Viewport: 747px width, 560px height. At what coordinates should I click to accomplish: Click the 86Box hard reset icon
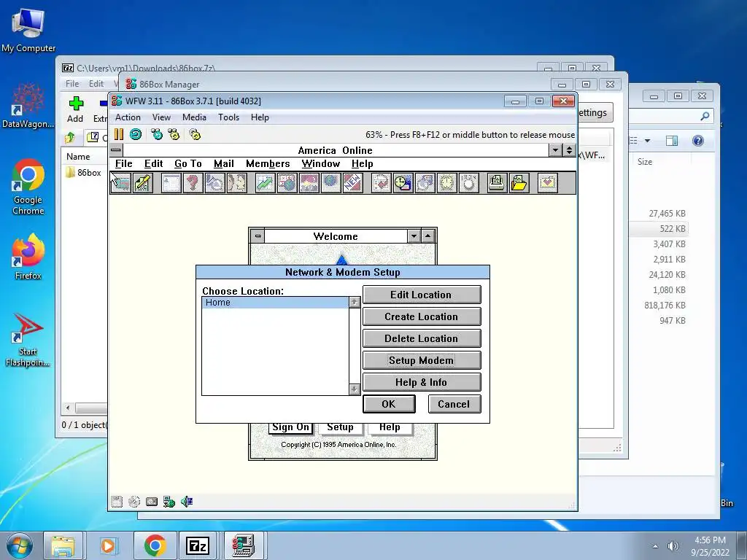click(x=136, y=134)
